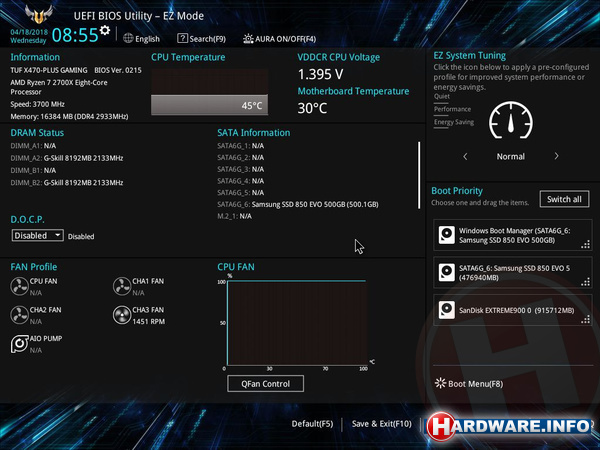Click TUF X470-PLUS GAMING model text

(x=49, y=70)
